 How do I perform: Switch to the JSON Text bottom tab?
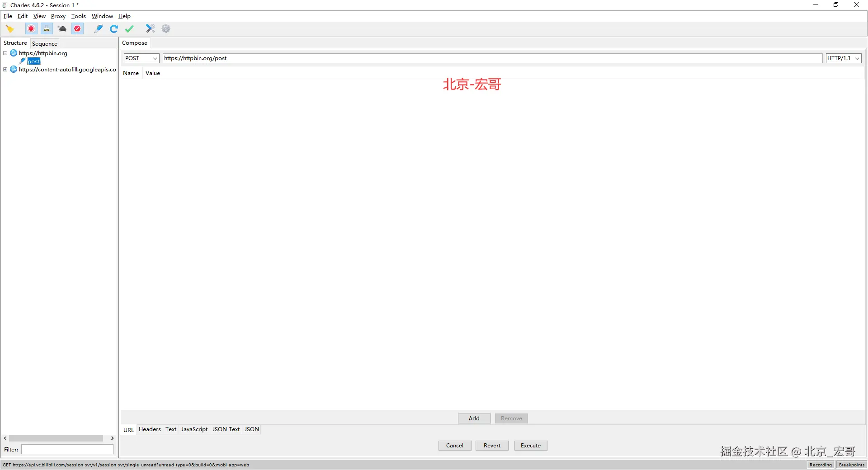click(x=226, y=429)
